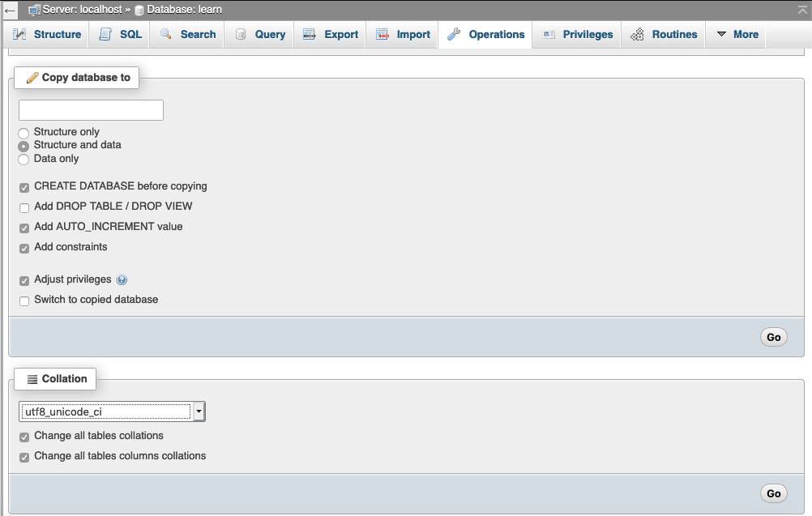Click the Routines tab icon
Viewport: 812px width, 516px height.
click(638, 34)
